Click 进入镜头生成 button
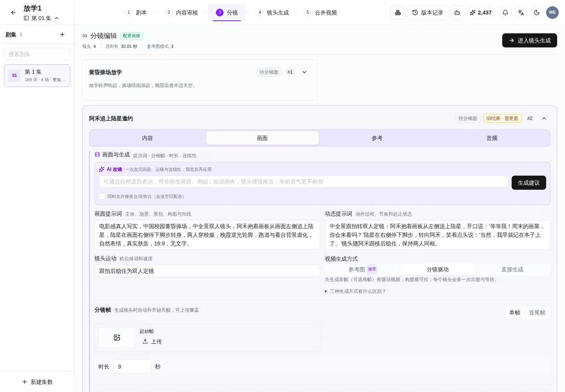 (530, 40)
